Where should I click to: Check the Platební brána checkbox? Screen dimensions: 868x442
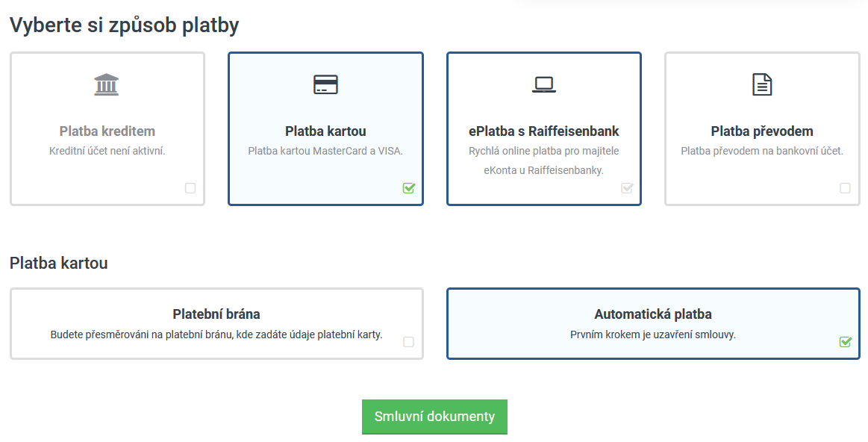tap(408, 342)
